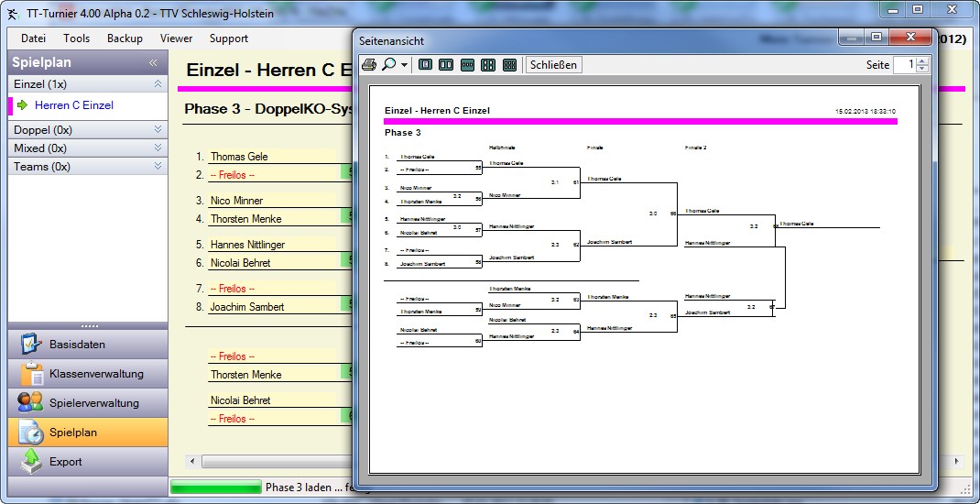Collapse the Einzel (1x) group

[158, 84]
